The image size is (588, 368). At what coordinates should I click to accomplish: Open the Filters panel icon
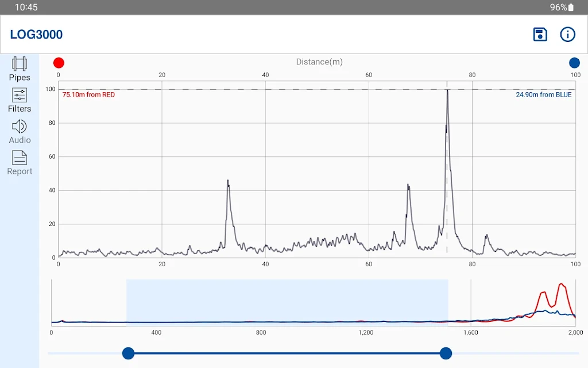[20, 95]
